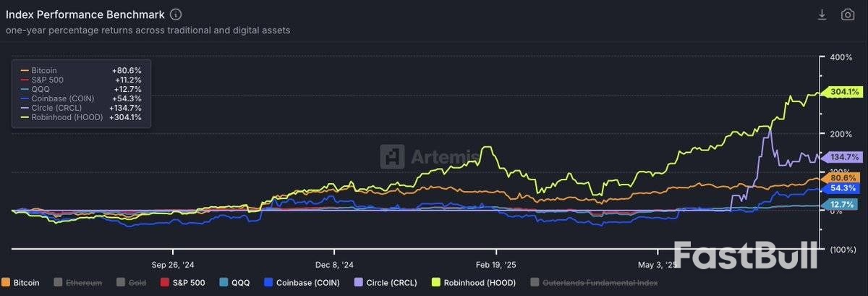The height and width of the screenshot is (296, 868).
Task: Click the 12.7% QQQ value label
Action: pos(843,205)
